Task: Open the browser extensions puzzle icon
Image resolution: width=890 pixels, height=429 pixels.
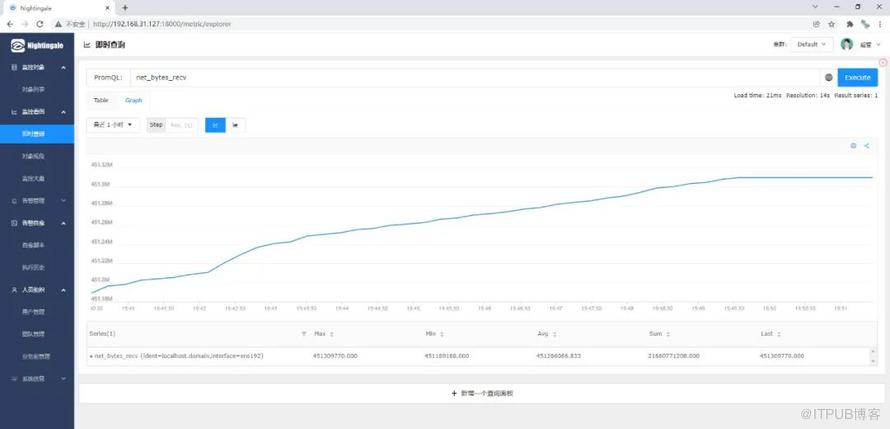Action: (850, 23)
